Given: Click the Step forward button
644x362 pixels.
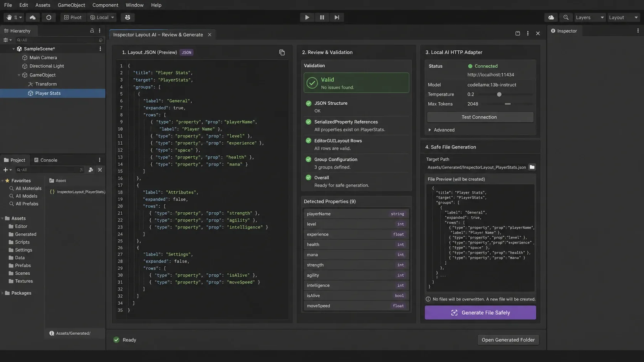Looking at the screenshot, I should click(x=337, y=17).
